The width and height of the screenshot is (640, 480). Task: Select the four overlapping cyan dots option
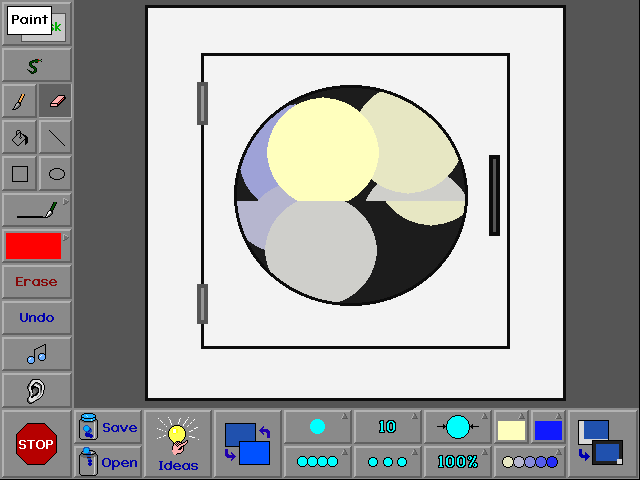(317, 462)
